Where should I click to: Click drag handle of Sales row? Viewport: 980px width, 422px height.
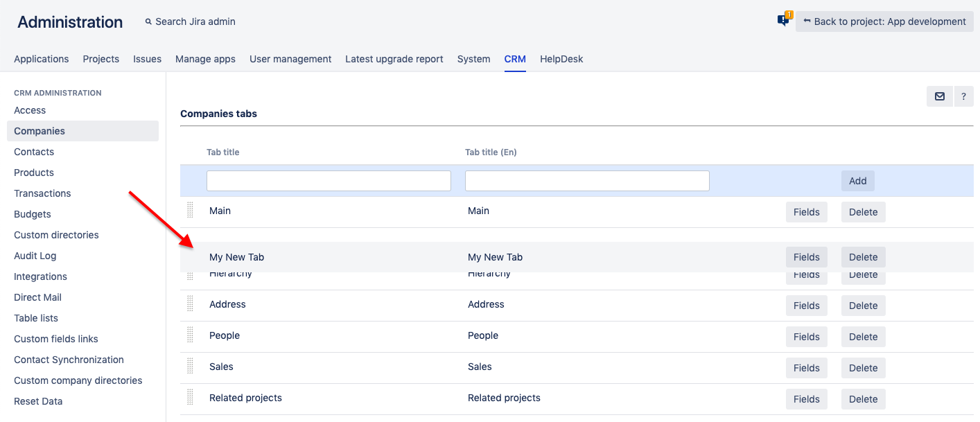pyautogui.click(x=191, y=367)
